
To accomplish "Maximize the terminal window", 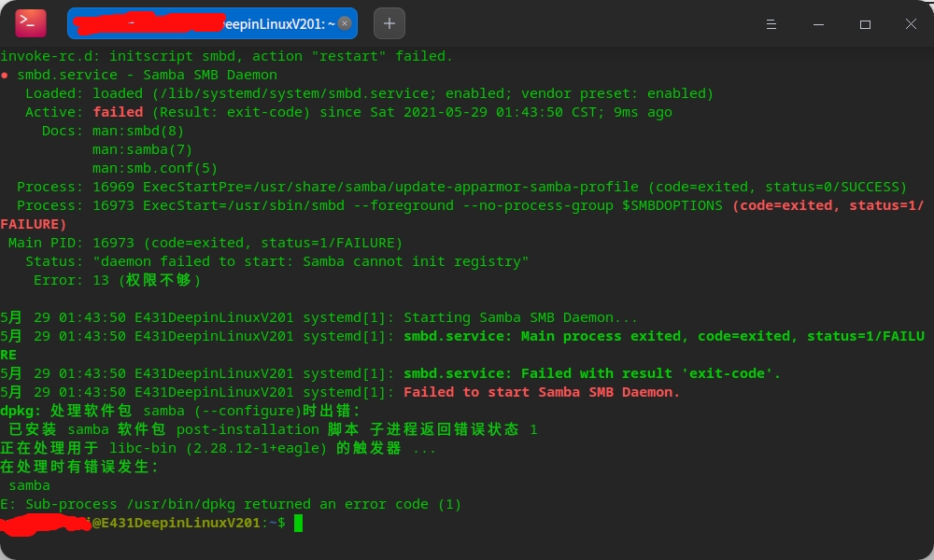I will tap(865, 24).
